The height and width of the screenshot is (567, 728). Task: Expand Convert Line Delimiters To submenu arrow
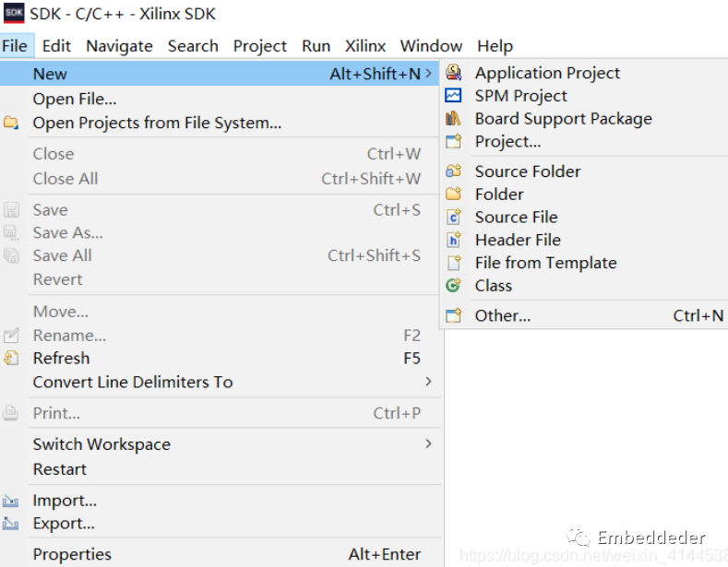(x=428, y=382)
